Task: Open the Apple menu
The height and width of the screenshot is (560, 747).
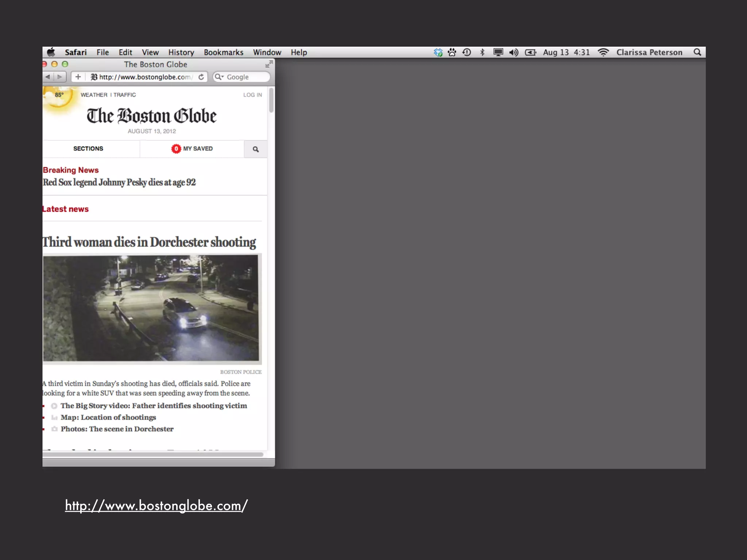Action: coord(51,52)
